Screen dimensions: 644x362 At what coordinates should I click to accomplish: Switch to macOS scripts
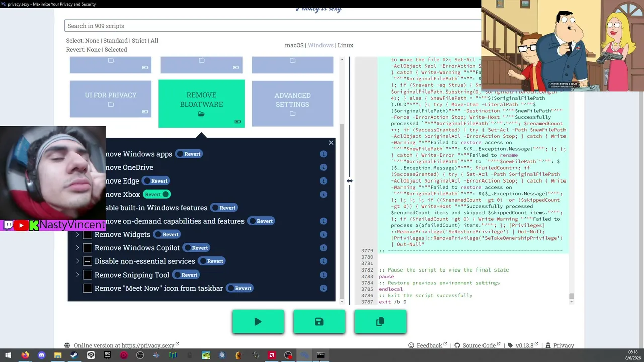click(x=294, y=45)
